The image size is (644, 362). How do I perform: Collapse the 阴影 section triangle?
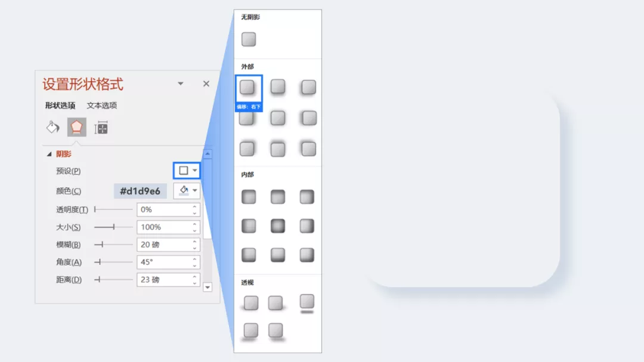tap(49, 154)
